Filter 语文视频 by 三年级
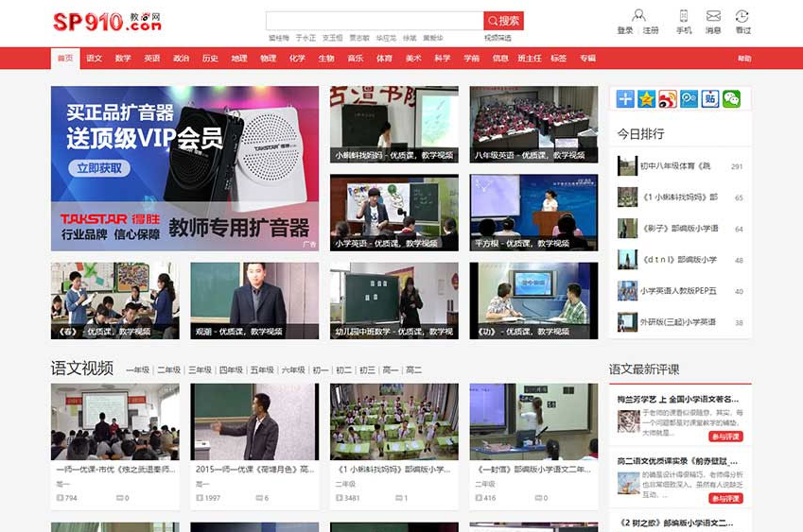The height and width of the screenshot is (532, 803). (x=200, y=370)
